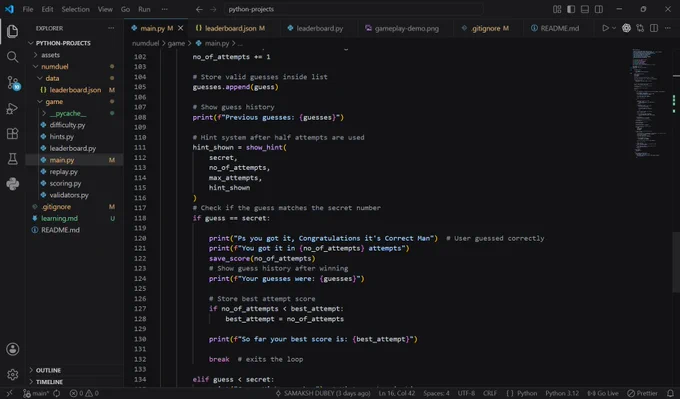The height and width of the screenshot is (399, 680).
Task: Open the Accounts menu icon
Action: pos(13,349)
